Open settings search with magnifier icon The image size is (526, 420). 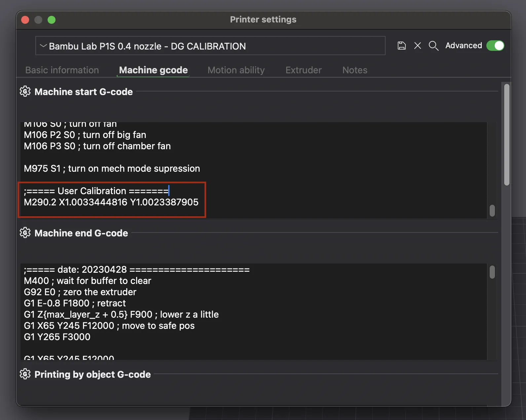click(x=433, y=46)
